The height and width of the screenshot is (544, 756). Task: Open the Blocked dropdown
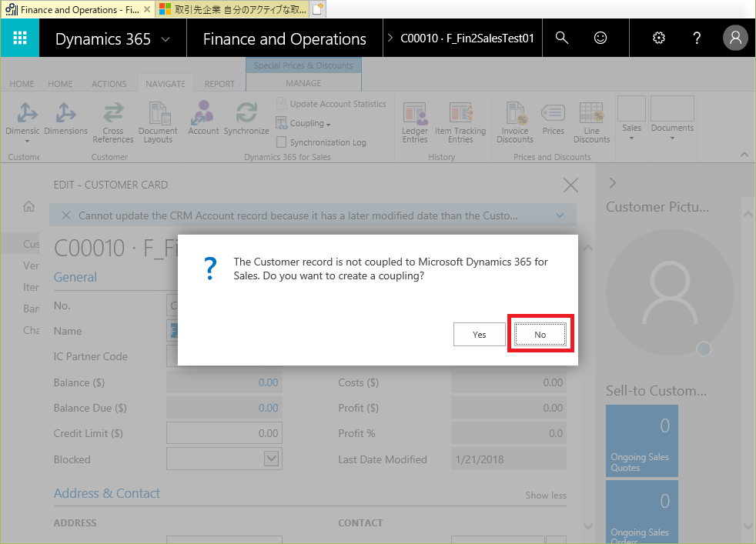point(272,459)
